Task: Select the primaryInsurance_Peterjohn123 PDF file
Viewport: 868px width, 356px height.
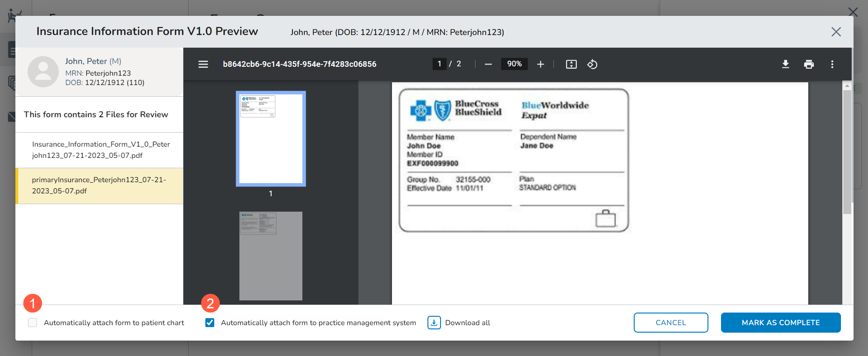Action: tap(99, 185)
